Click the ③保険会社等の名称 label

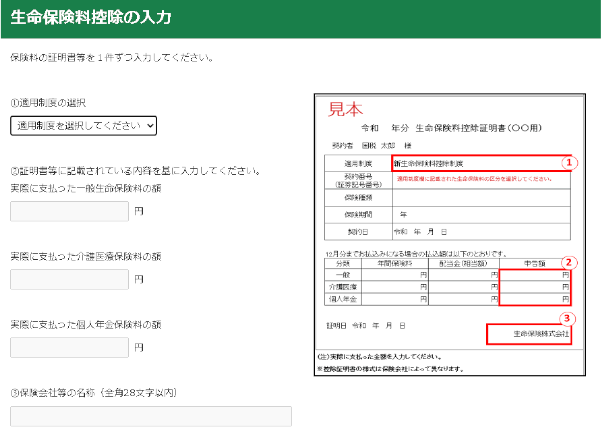[94, 393]
